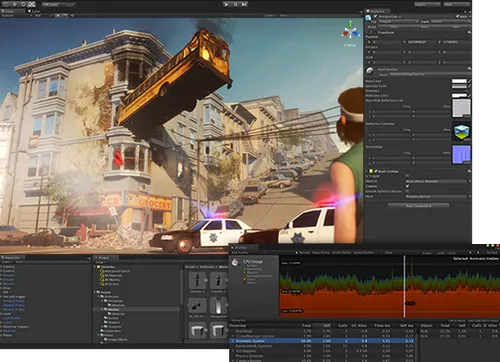This screenshot has height=362, width=500.
Task: Open the Transform component gear menu
Action: (x=469, y=32)
